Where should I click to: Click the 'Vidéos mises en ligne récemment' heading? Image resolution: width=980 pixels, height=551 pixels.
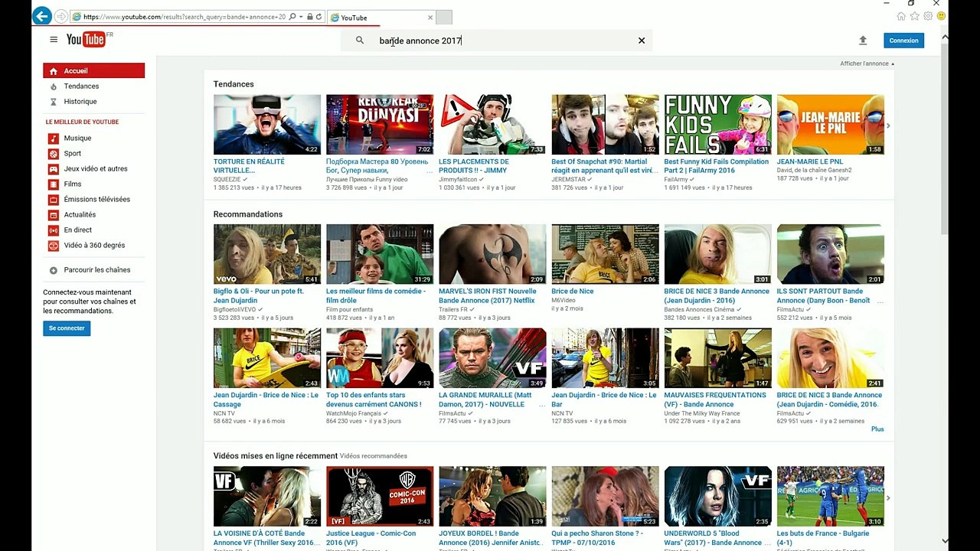(x=276, y=456)
